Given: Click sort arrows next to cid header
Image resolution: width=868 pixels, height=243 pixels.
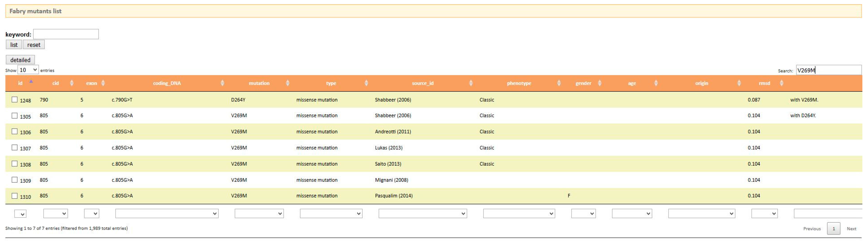Looking at the screenshot, I should pos(71,83).
